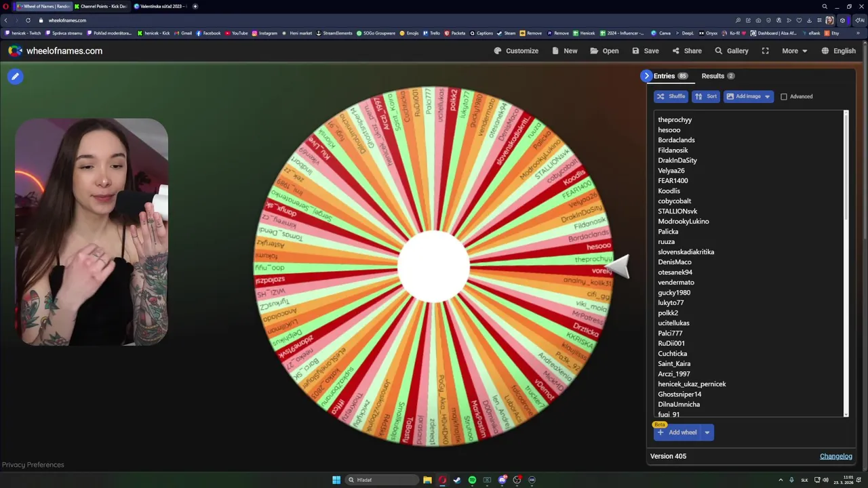Switch to the Results tab

coord(718,76)
